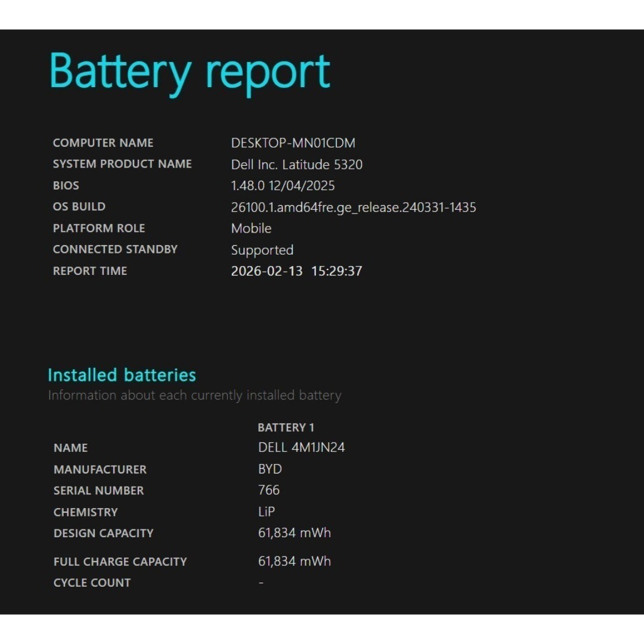This screenshot has height=644, width=644.
Task: Select the manufacturer value BYD
Action: 270,469
